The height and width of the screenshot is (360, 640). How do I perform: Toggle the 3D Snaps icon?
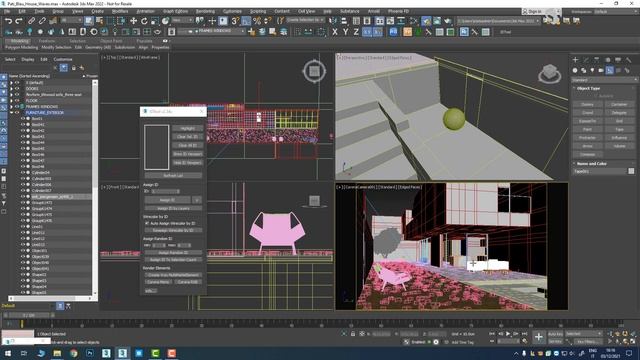point(236,21)
